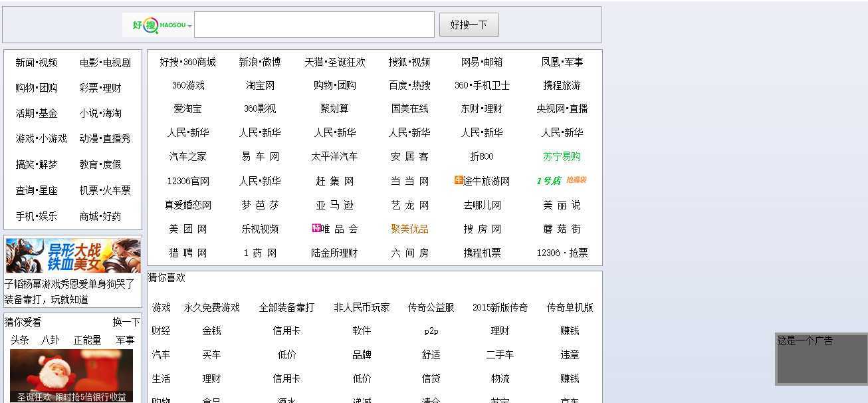The width and height of the screenshot is (868, 403).
Task: Open the Santa Claus 圣诞狂欢 news thumbnail
Action: [71, 376]
